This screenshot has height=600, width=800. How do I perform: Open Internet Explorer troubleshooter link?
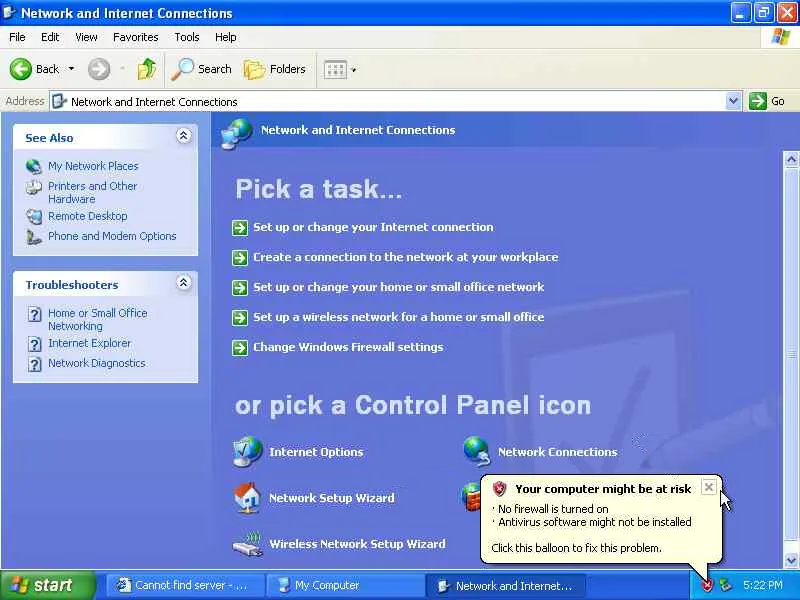pyautogui.click(x=89, y=343)
